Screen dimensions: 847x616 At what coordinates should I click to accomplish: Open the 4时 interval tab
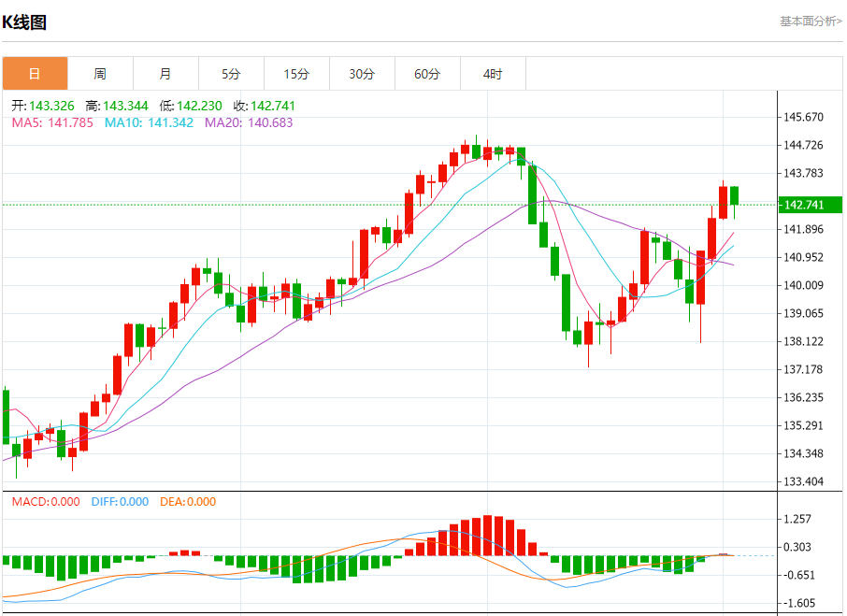[x=493, y=74]
